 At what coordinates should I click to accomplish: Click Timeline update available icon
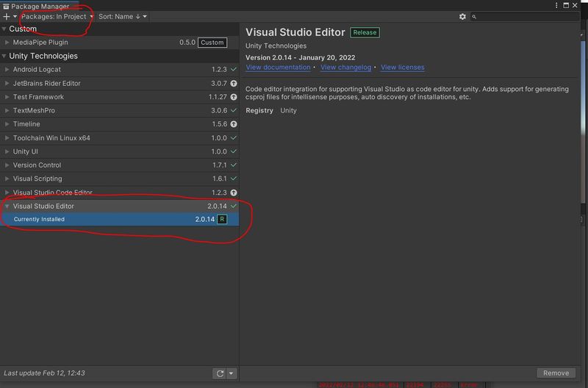pyautogui.click(x=234, y=124)
